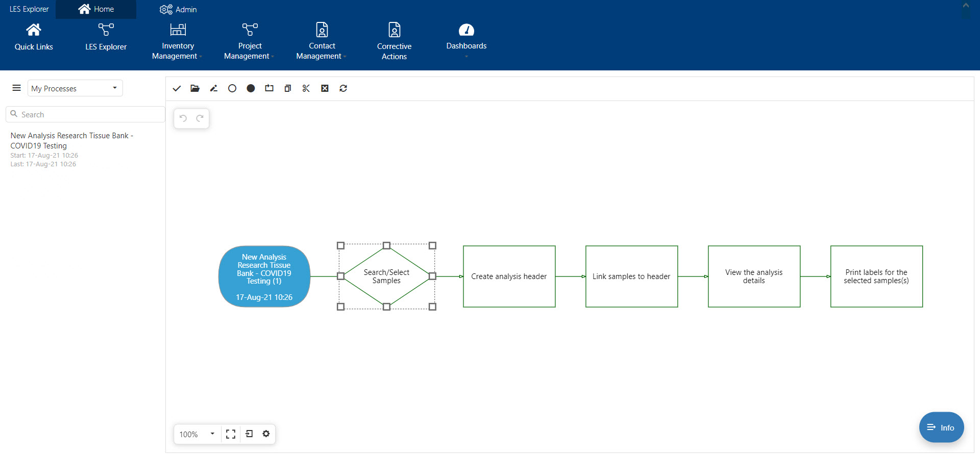
Task: Click the refresh arrows icon in the toolbar
Action: pos(344,88)
